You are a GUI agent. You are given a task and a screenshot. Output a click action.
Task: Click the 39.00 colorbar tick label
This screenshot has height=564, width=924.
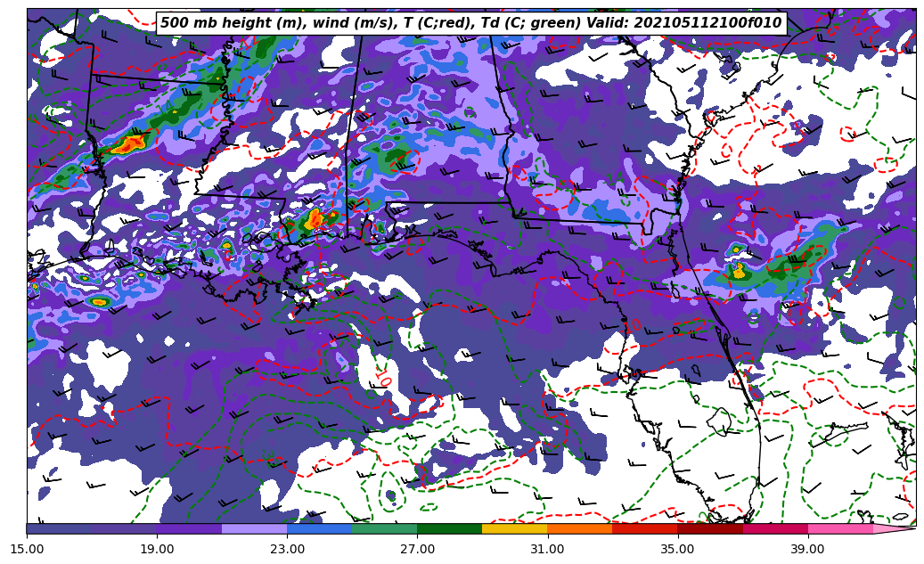[807, 549]
